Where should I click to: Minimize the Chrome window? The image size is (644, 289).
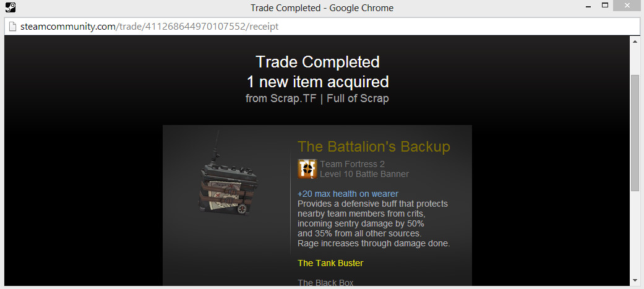coord(587,6)
